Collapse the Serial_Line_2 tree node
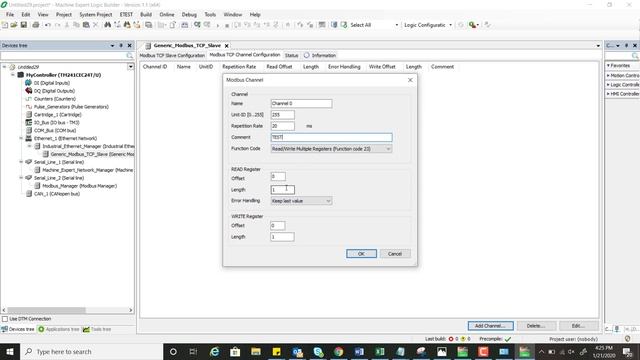The width and height of the screenshot is (640, 360). (21, 178)
